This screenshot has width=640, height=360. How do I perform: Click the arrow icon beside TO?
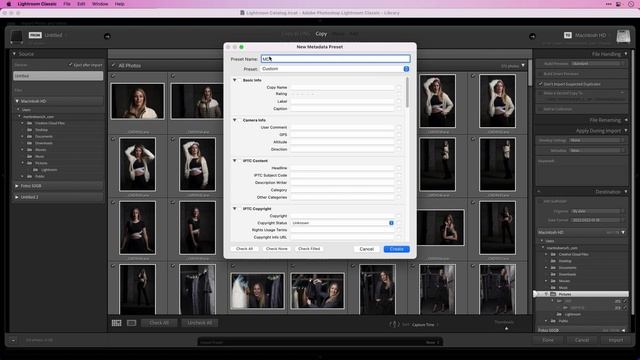tap(532, 36)
